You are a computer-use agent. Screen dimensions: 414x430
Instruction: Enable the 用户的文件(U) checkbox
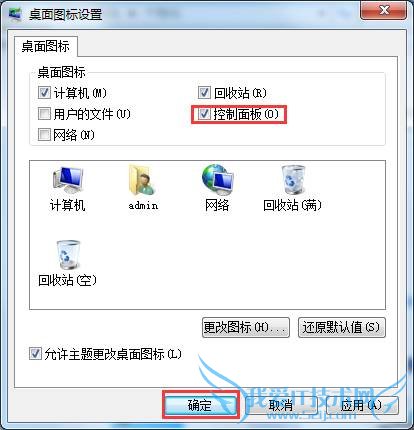coord(44,114)
